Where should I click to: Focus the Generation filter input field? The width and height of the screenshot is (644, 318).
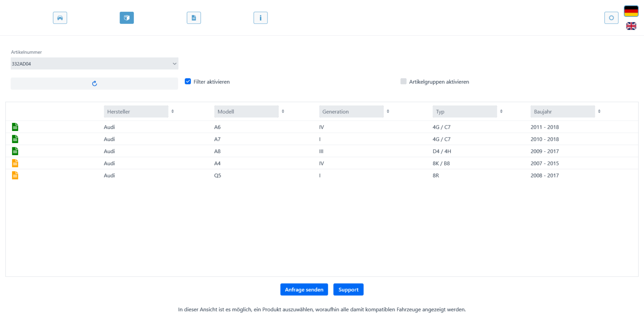[x=351, y=112]
